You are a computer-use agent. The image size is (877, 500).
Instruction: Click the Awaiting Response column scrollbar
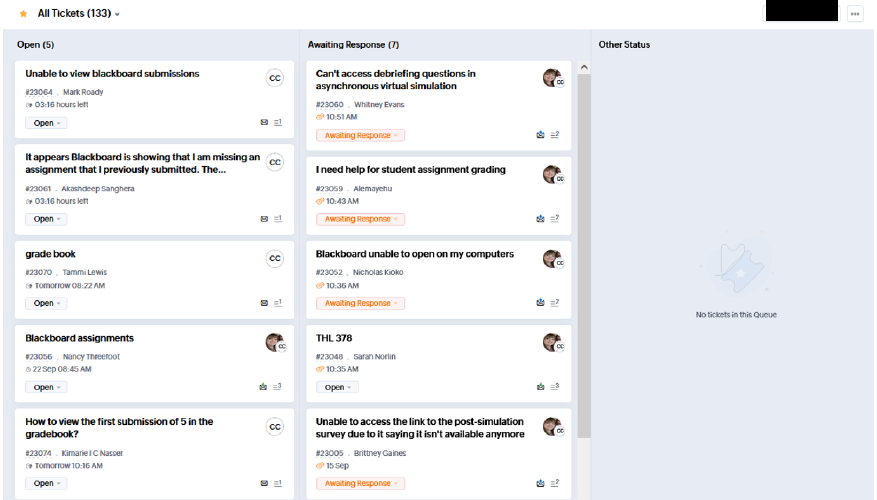click(584, 250)
